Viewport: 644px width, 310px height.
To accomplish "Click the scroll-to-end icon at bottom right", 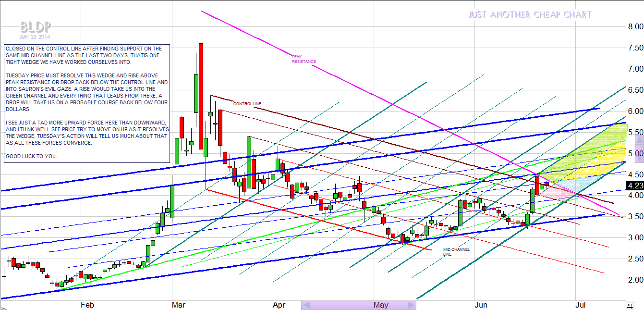I will coord(630,305).
